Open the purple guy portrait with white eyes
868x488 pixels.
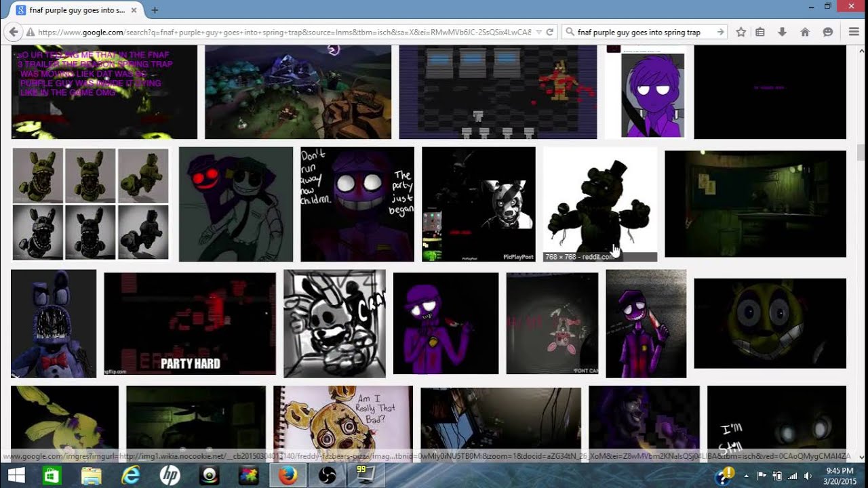point(645,92)
